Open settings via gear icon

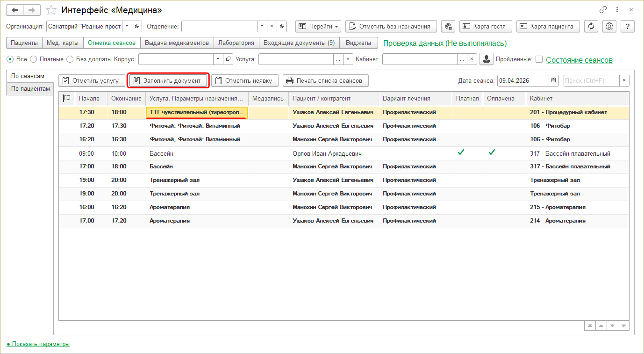(x=609, y=26)
